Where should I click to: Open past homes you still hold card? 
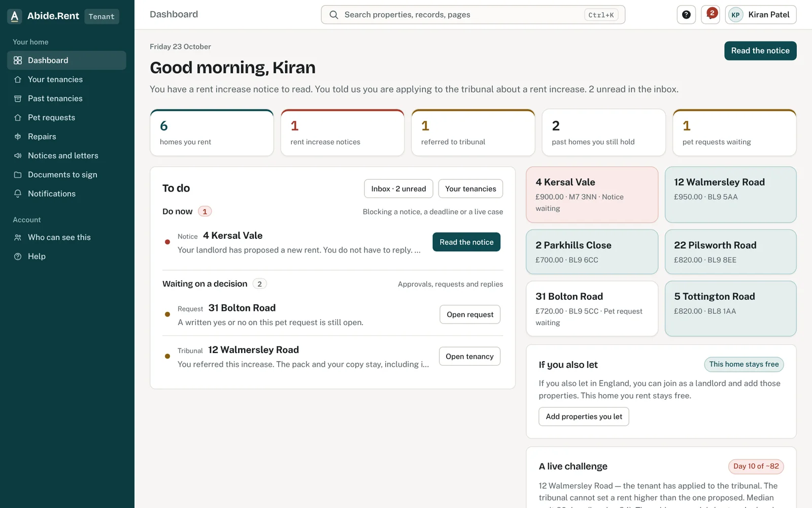[604, 133]
